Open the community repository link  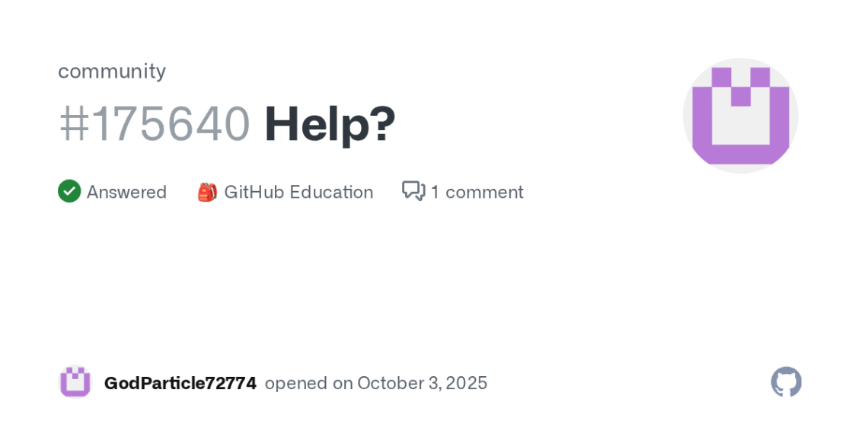click(x=112, y=71)
